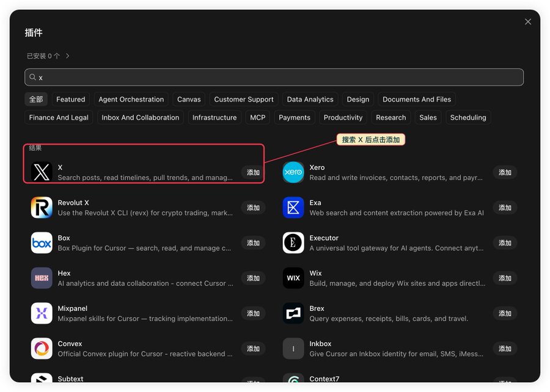Image resolution: width=550 pixels, height=392 pixels.
Task: Filter by Scheduling category
Action: click(x=468, y=117)
